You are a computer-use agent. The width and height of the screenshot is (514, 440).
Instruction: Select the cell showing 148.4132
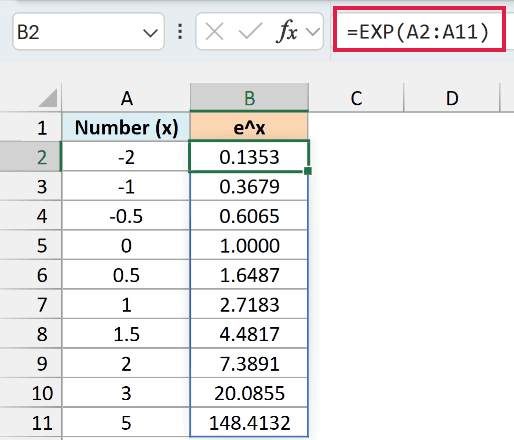click(249, 422)
